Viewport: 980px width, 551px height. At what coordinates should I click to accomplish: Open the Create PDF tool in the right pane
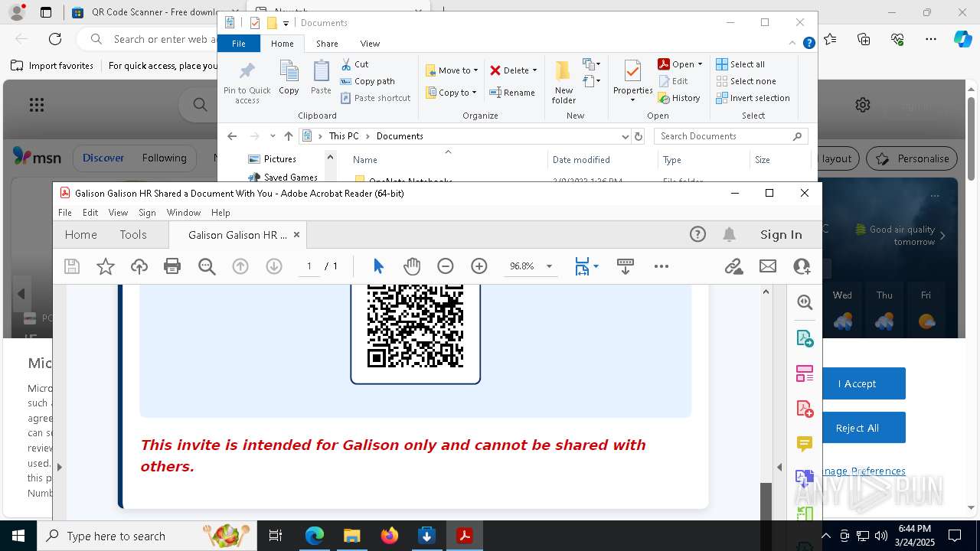pyautogui.click(x=805, y=409)
